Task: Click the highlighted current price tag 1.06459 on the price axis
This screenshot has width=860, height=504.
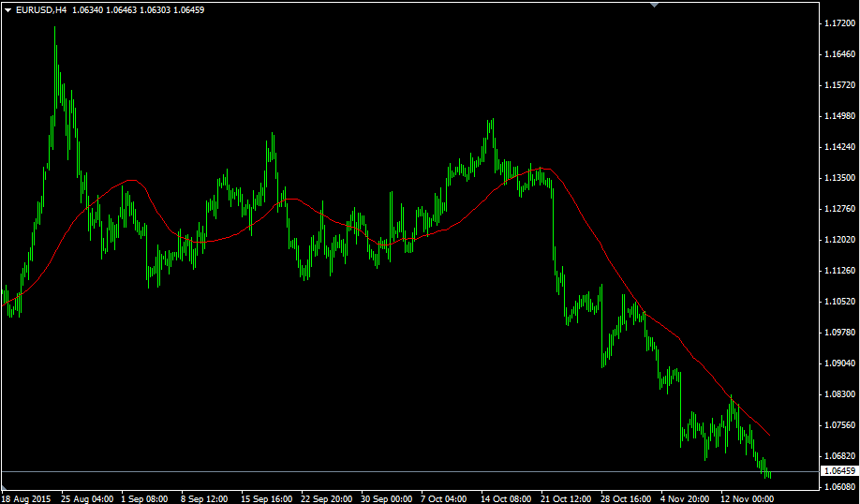Action: [839, 471]
